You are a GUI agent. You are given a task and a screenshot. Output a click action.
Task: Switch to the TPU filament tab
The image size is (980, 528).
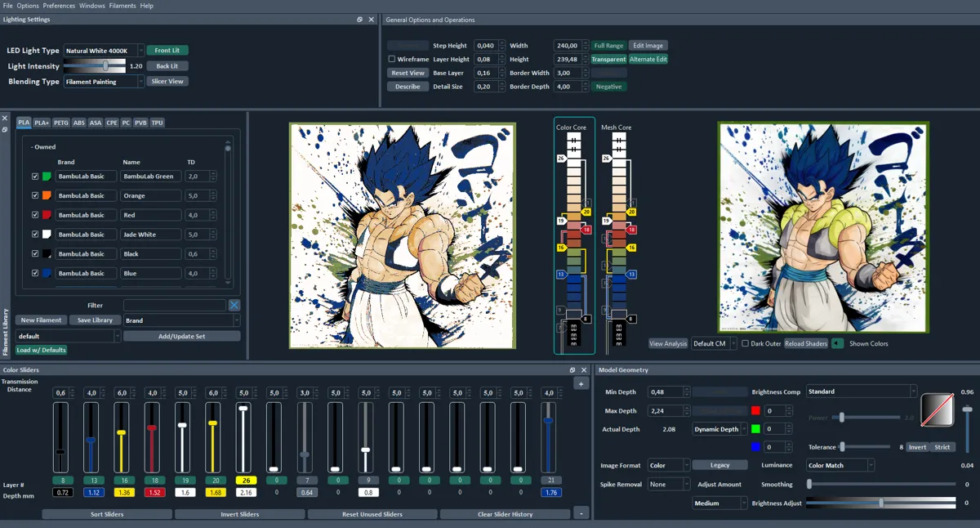tap(157, 123)
